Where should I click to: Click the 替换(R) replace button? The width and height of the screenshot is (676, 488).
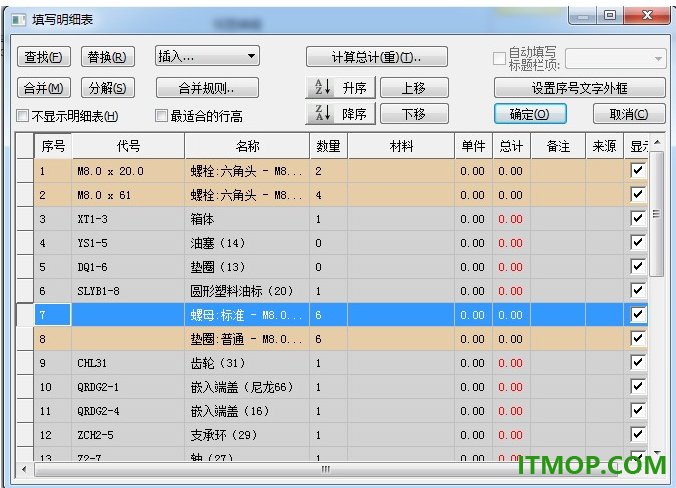pyautogui.click(x=108, y=56)
